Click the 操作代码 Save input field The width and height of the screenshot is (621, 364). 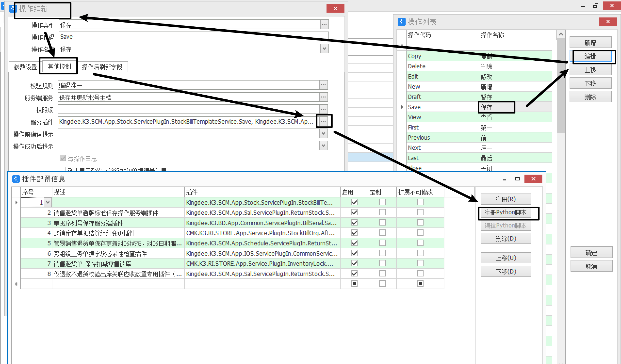pyautogui.click(x=194, y=37)
